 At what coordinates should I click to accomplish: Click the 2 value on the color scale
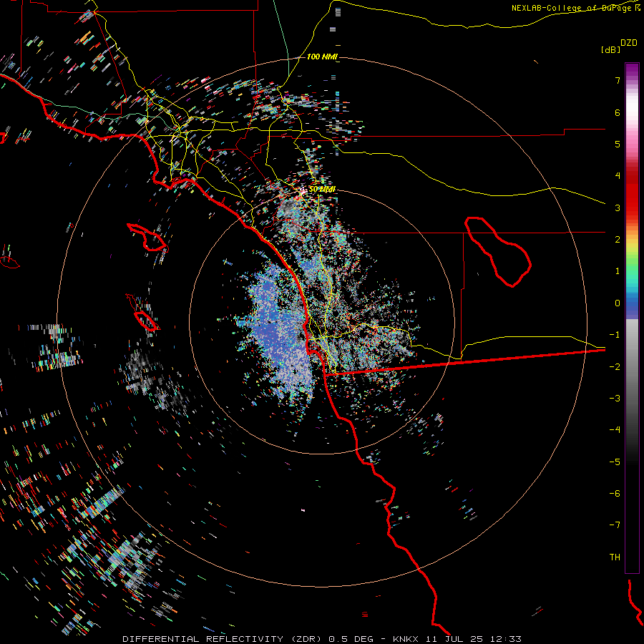[618, 240]
